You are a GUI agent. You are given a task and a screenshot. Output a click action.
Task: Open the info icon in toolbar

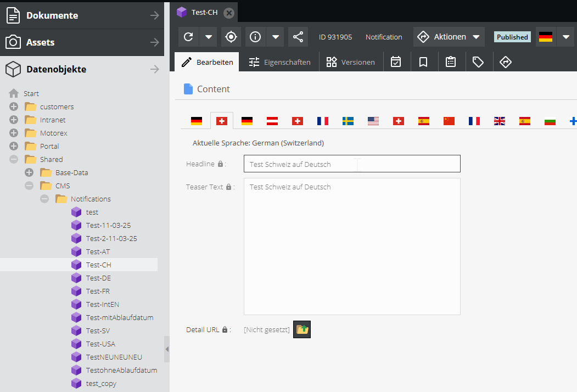pyautogui.click(x=255, y=37)
